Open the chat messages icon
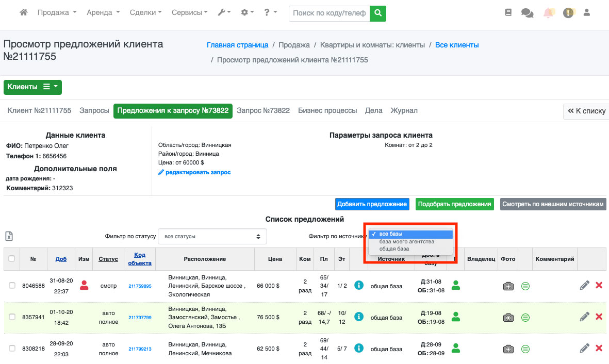Image resolution: width=609 pixels, height=364 pixels. (x=527, y=13)
